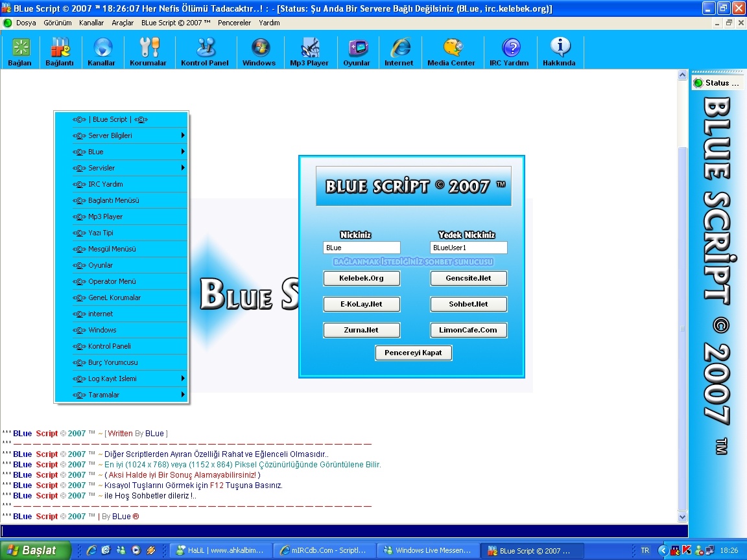Click the Yedek Nickiniz input field
The image size is (747, 560).
click(x=468, y=248)
